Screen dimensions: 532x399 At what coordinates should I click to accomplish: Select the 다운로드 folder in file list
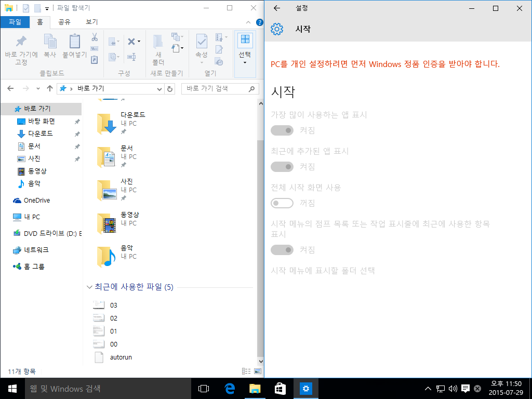click(122, 124)
